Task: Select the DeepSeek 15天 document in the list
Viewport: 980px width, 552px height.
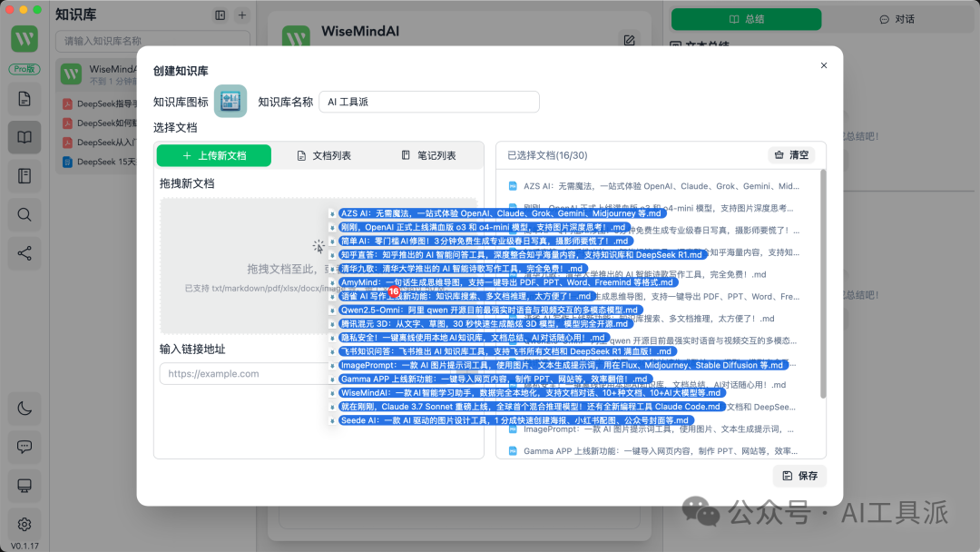Action: 100,162
